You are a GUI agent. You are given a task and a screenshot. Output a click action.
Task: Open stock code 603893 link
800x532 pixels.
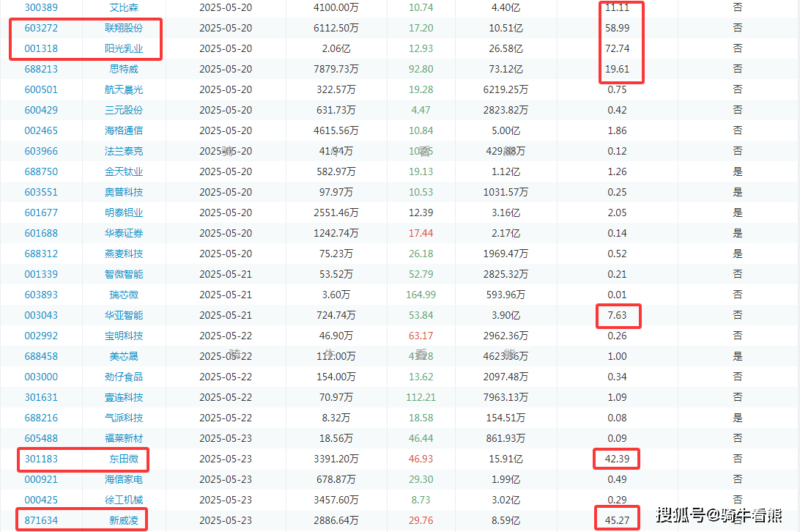click(x=41, y=295)
